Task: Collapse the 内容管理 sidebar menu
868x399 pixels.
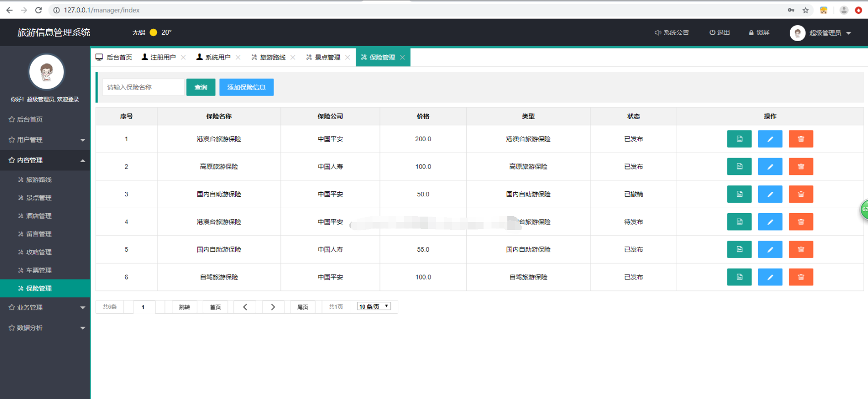Action: click(x=45, y=160)
